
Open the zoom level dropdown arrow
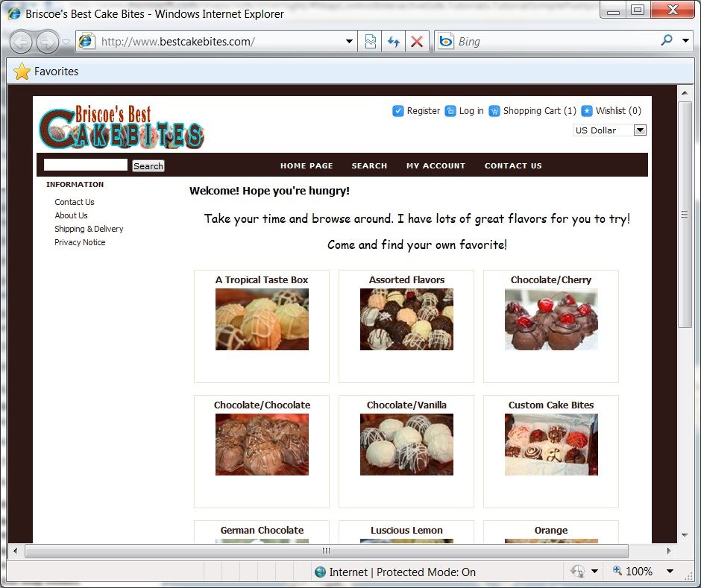coord(670,571)
